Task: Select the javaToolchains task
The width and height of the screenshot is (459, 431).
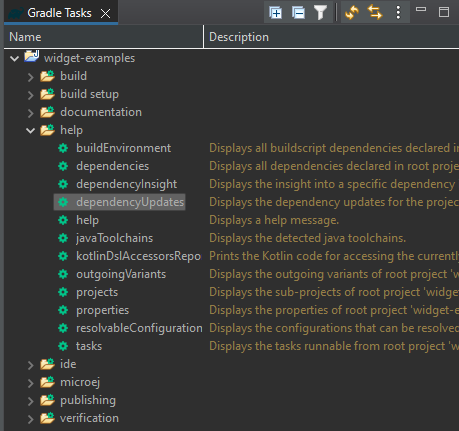Action: pyautogui.click(x=114, y=238)
